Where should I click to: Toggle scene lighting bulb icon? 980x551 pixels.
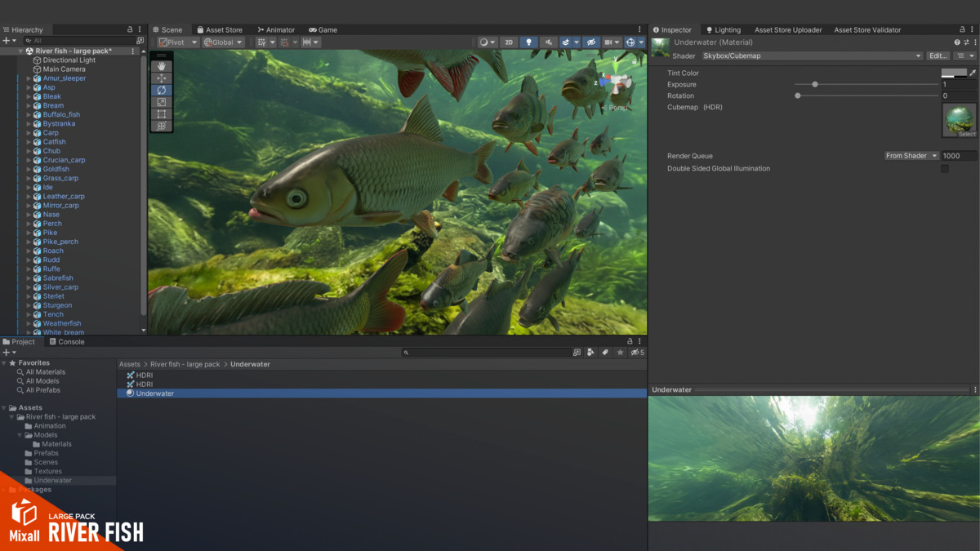528,42
